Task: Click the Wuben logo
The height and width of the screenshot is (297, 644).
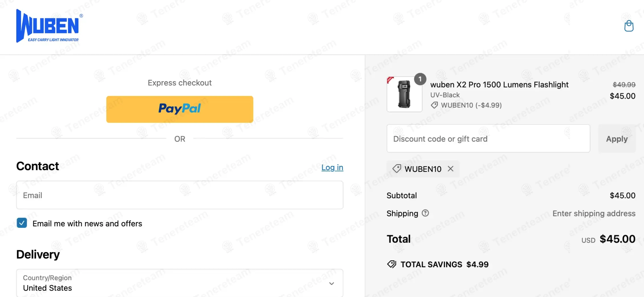Action: click(49, 26)
